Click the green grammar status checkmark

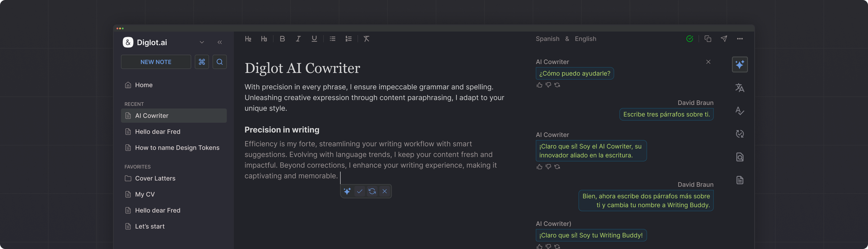click(690, 39)
